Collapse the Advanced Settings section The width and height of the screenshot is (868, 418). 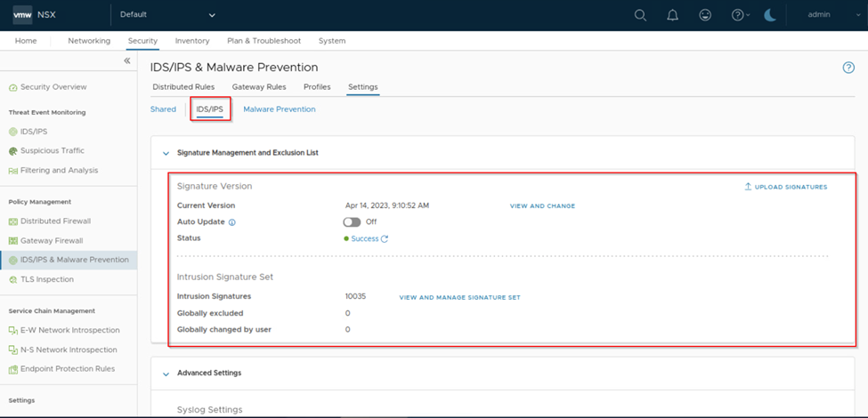point(165,374)
